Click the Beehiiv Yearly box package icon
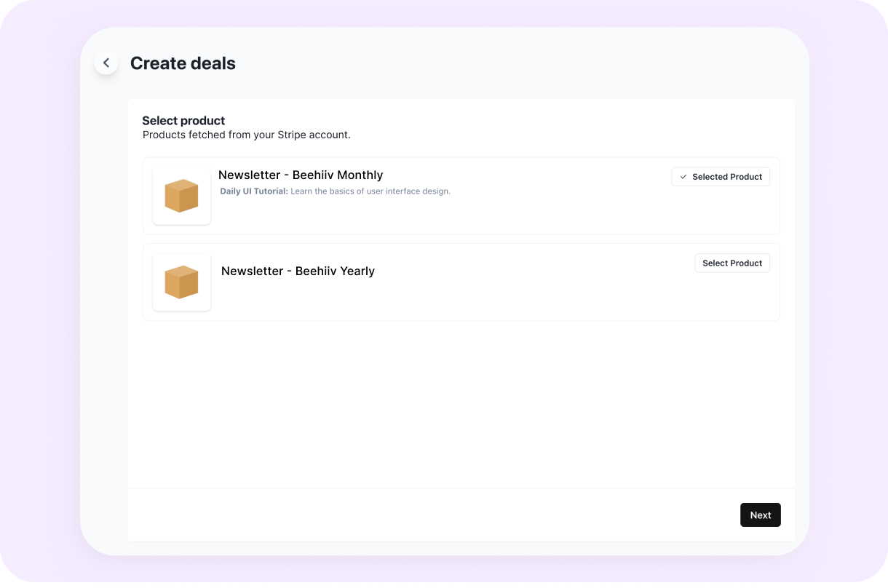888x588 pixels. pos(181,282)
